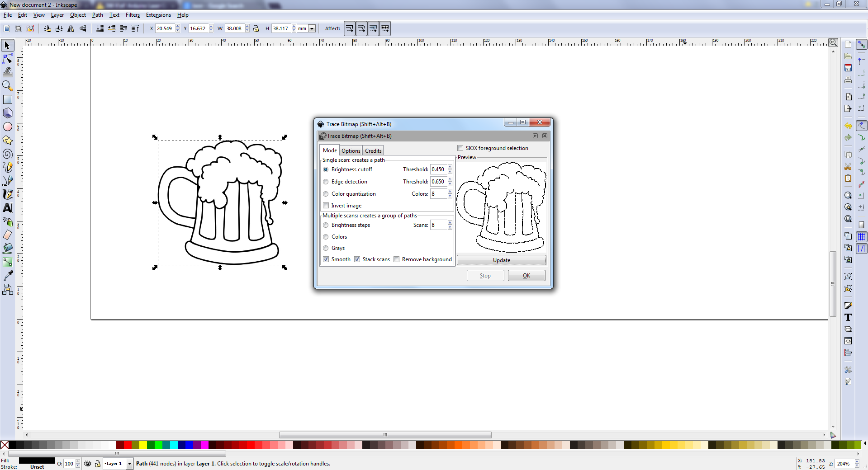Uncheck the Smooth checkbox
This screenshot has height=470, width=868.
326,259
